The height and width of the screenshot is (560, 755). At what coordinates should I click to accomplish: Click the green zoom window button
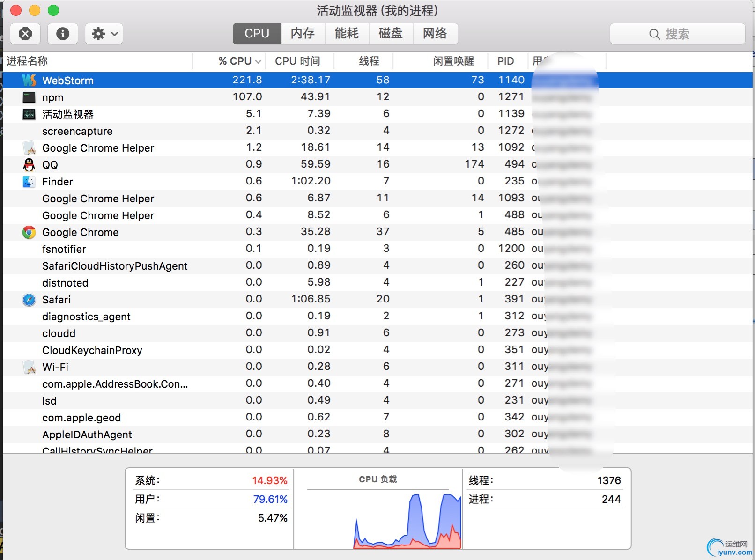tap(53, 10)
